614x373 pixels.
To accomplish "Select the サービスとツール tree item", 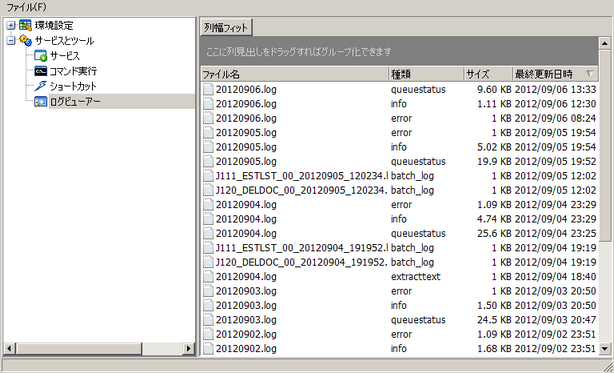I will 64,40.
